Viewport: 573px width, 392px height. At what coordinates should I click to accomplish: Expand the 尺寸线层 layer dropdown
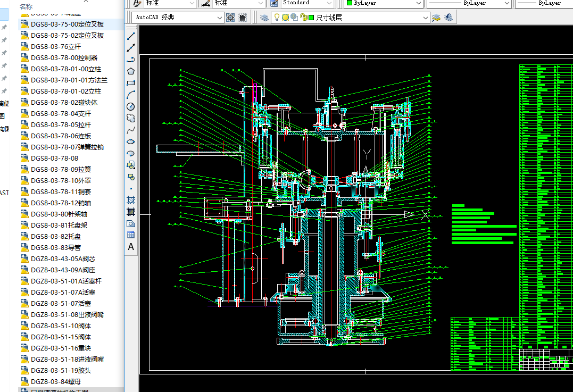[425, 18]
